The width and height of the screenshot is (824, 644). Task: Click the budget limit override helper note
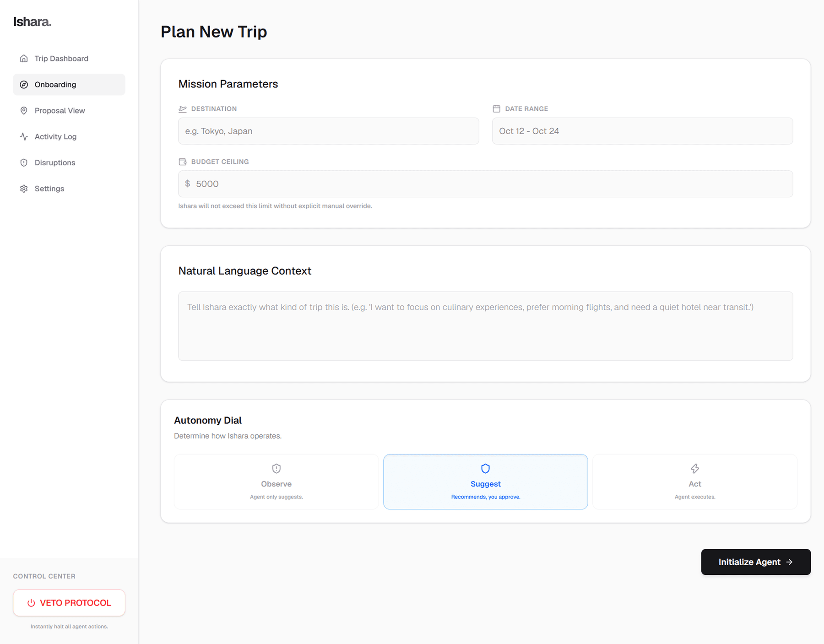[275, 206]
